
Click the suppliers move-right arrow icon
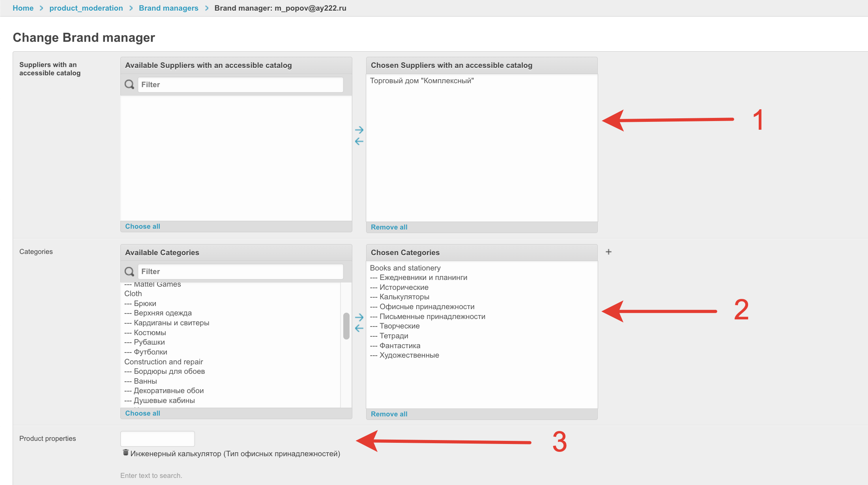click(359, 130)
